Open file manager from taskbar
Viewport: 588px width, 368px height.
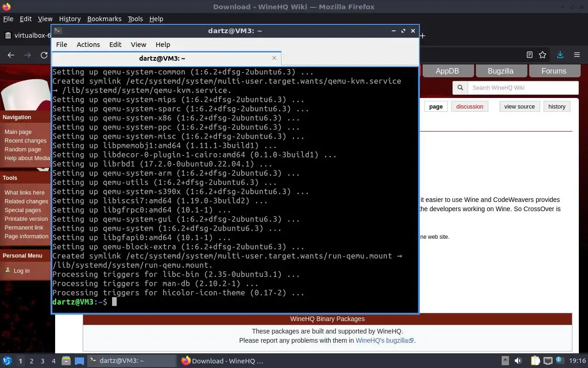66,361
